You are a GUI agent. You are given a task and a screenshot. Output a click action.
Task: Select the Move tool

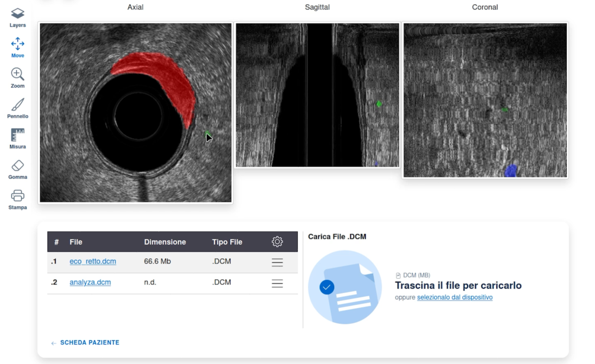pyautogui.click(x=17, y=47)
